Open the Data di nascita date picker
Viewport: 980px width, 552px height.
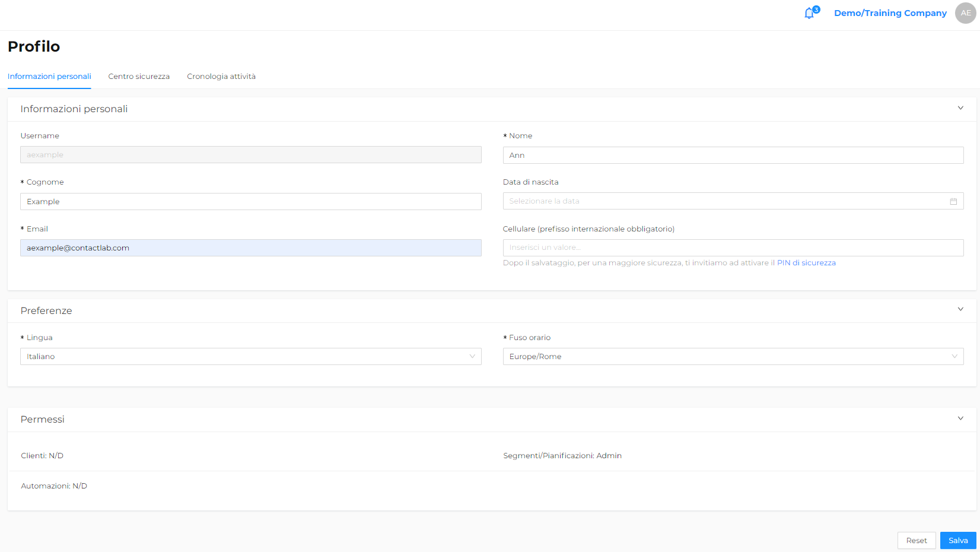(x=733, y=201)
